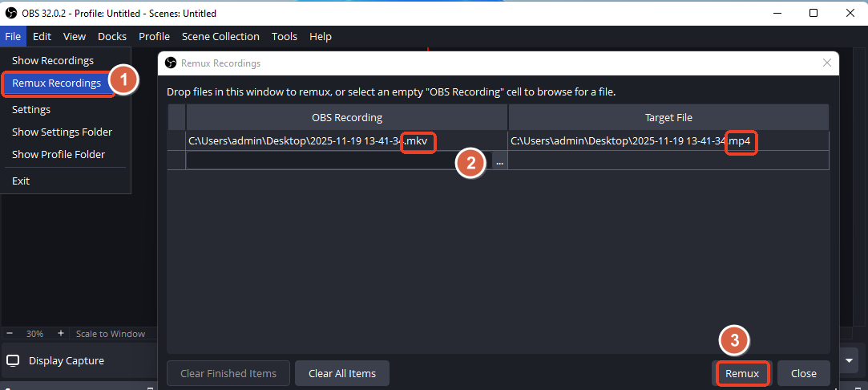Expand the dropdown arrow right of Close button

pos(850,360)
